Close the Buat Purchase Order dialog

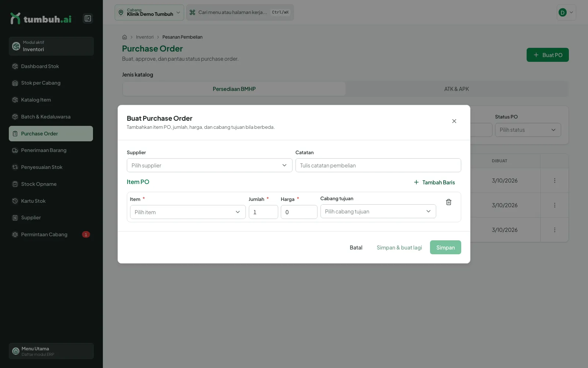pos(454,121)
